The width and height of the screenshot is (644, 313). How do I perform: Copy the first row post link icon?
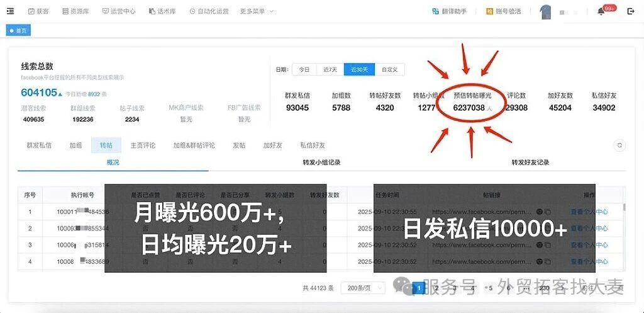click(548, 212)
